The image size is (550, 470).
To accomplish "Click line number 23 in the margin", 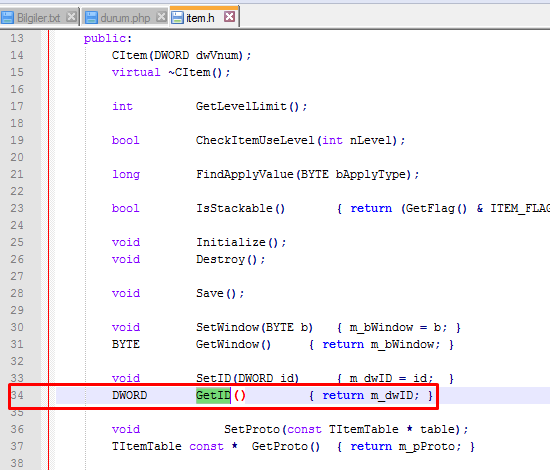I will 17,208.
